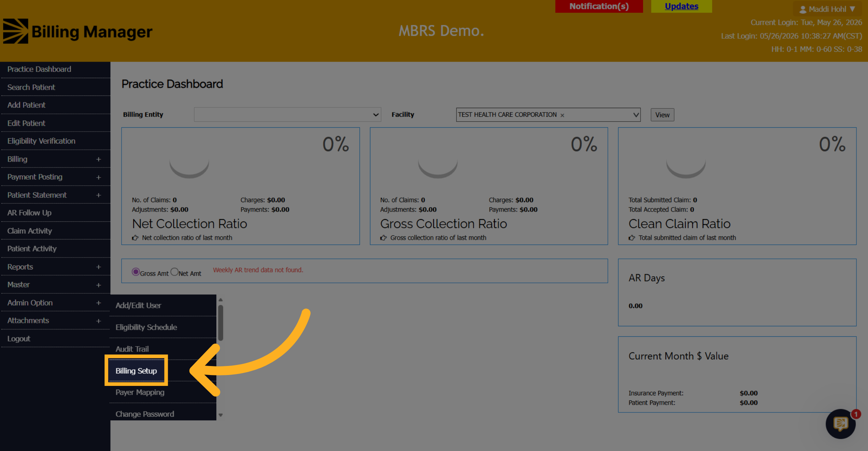Expand the Attachments plus sign

click(98, 321)
